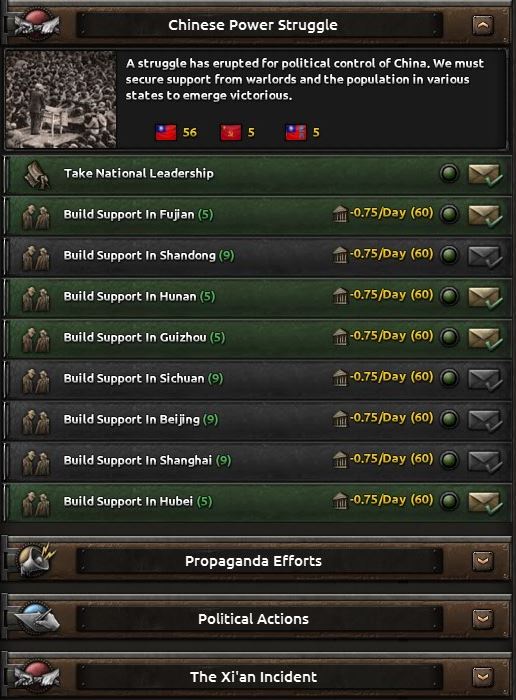
Task: Toggle the notification envelope for Build Support in Shandong
Action: tap(485, 257)
